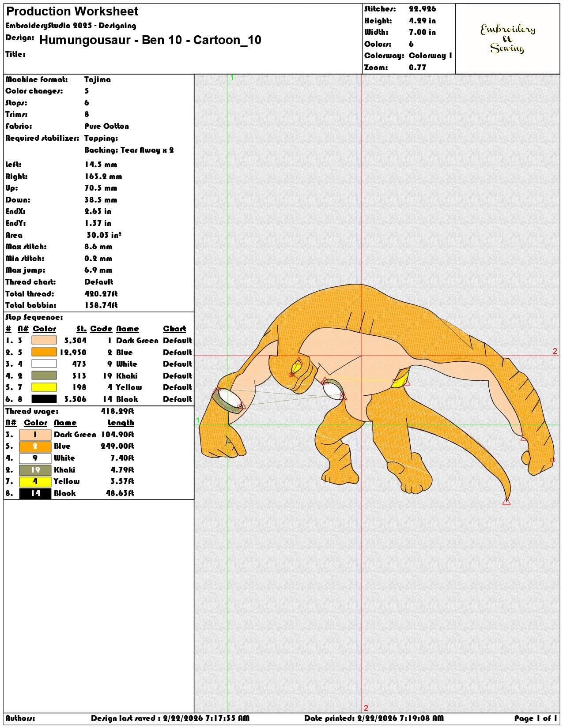Click the Colorway value Colorway 1
This screenshot has width=563, height=728.
(x=430, y=56)
